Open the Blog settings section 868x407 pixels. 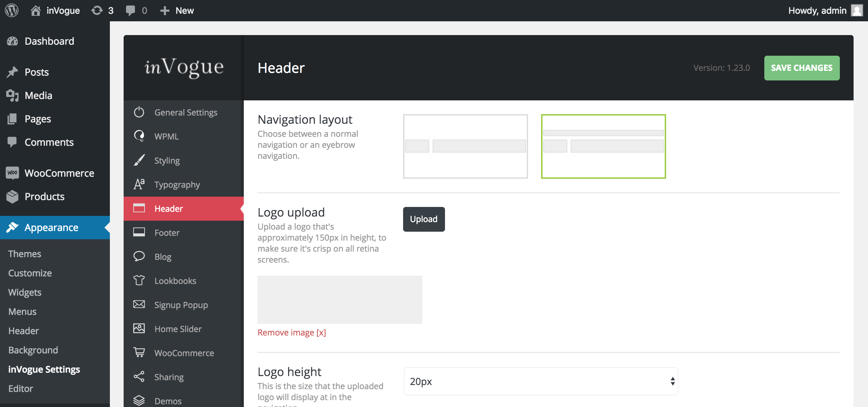184,257
